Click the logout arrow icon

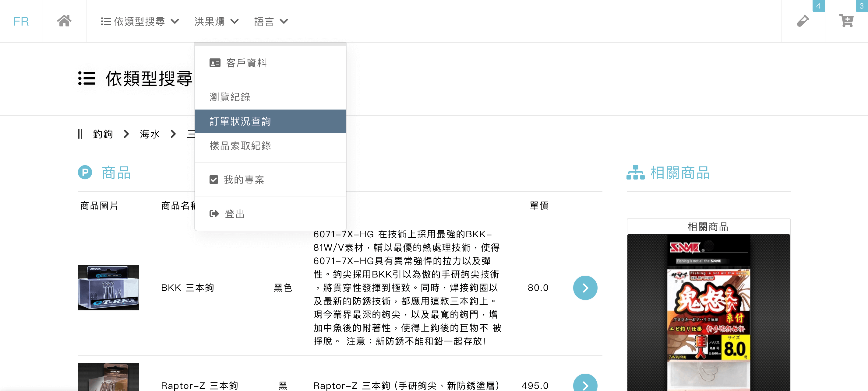[x=214, y=214]
